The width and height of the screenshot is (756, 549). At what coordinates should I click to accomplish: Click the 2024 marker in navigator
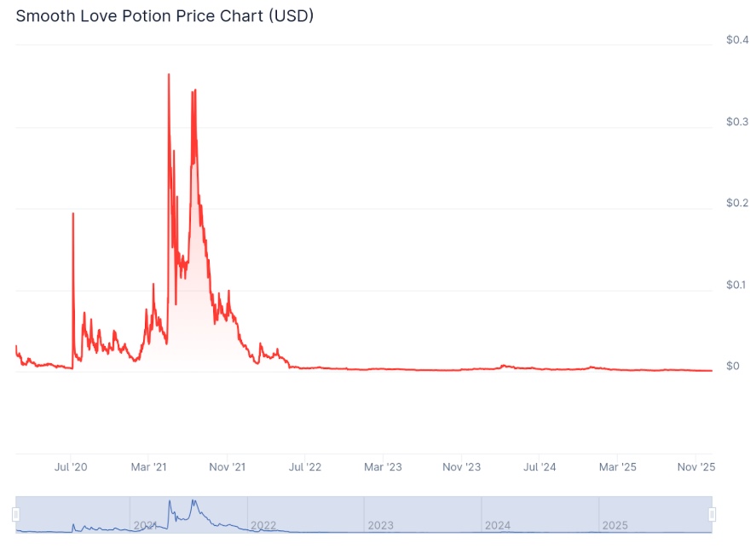(498, 525)
